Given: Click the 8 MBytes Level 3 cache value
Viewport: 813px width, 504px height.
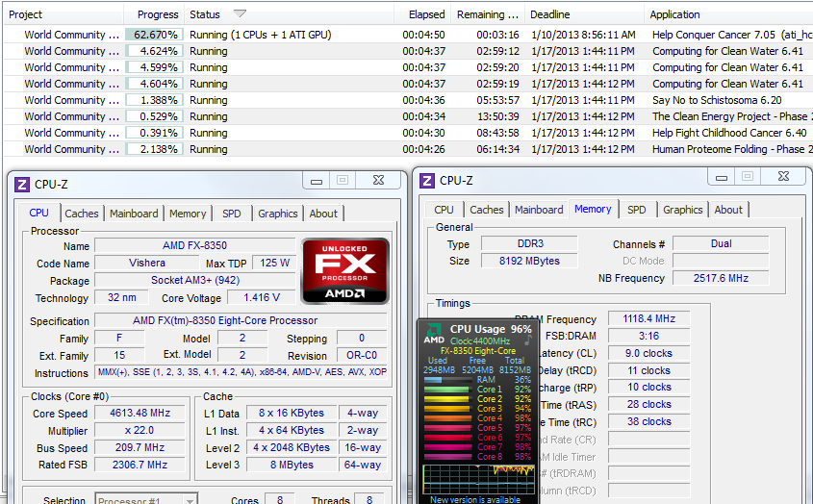Looking at the screenshot, I should (x=292, y=465).
